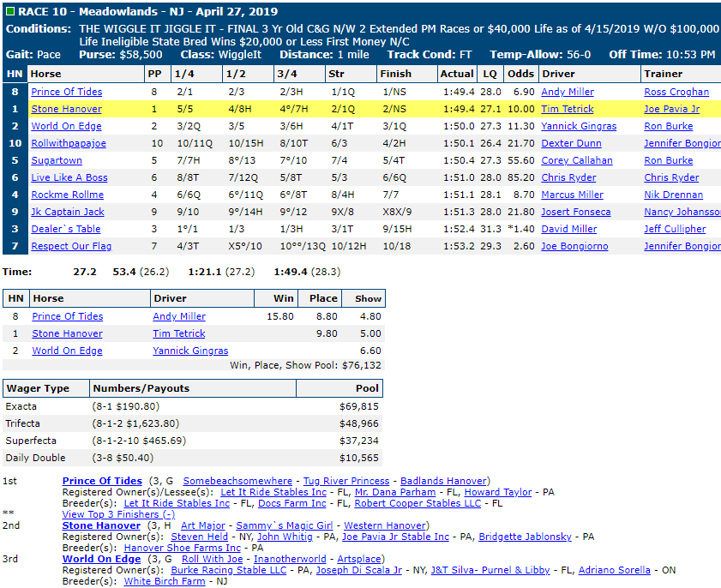The height and width of the screenshot is (588, 721).
Task: Open driver Josert Fonseca link
Action: (576, 212)
